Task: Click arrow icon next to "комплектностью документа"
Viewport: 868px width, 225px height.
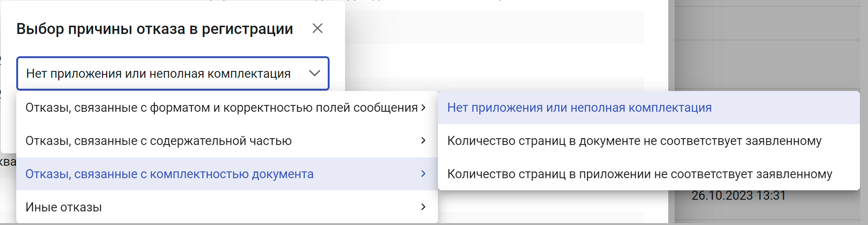Action: point(423,174)
